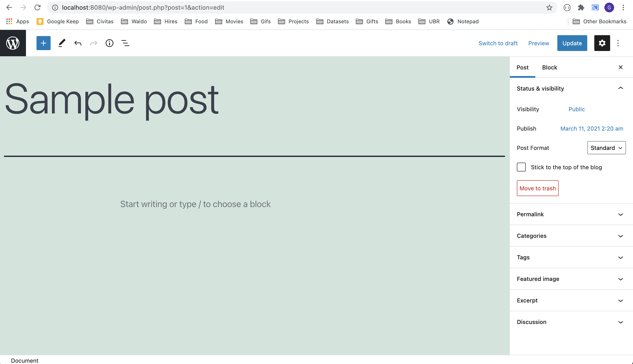
Task: Click the Update button
Action: point(572,43)
